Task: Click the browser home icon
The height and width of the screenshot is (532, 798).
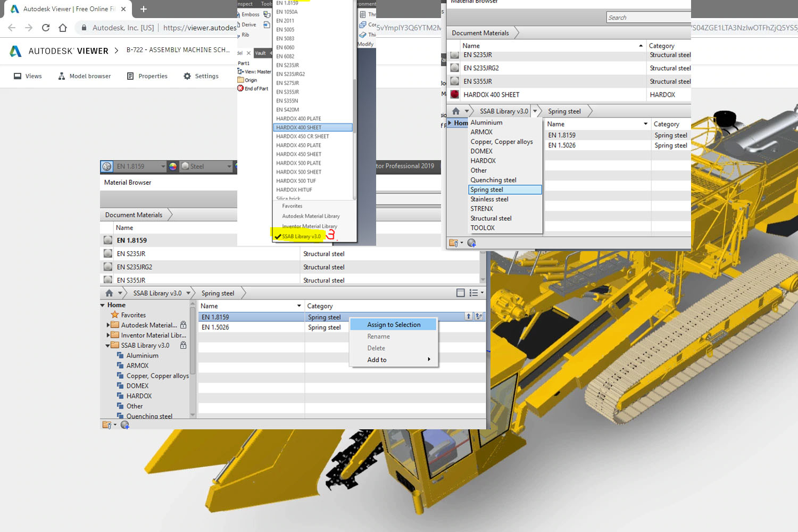Action: pyautogui.click(x=63, y=28)
